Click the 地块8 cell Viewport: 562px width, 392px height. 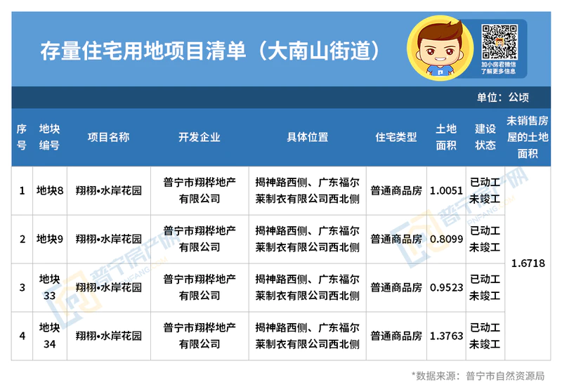point(49,190)
